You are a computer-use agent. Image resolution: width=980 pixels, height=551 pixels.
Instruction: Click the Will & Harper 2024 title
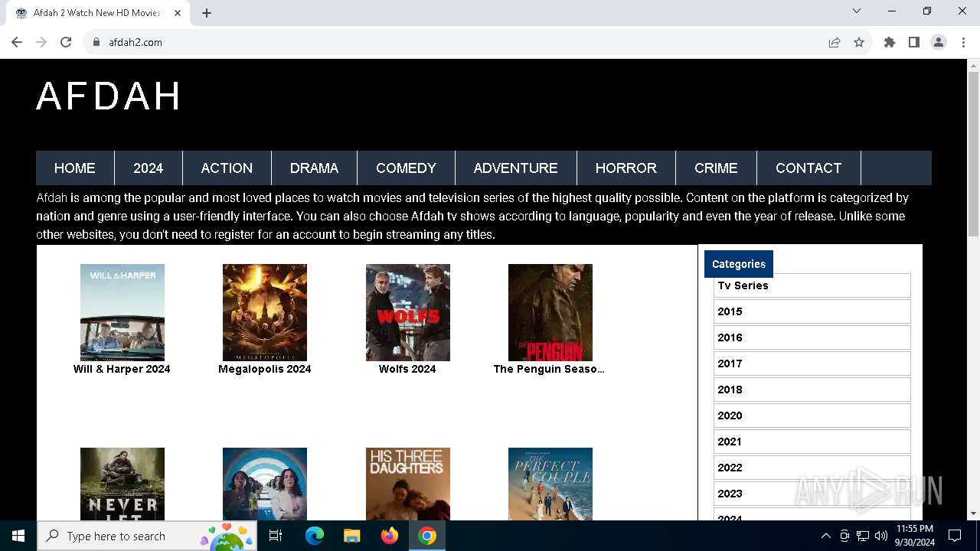click(122, 369)
